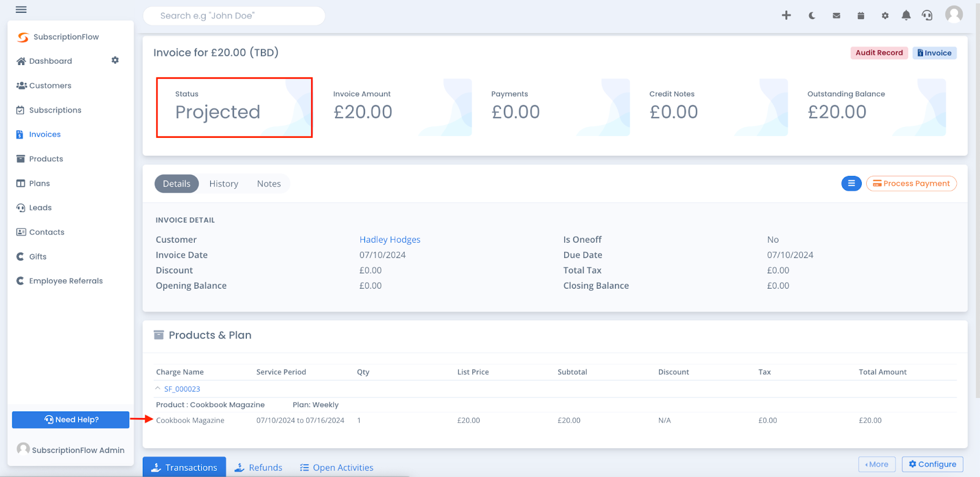This screenshot has height=477, width=980.
Task: Open SubscriptionFlow Admin profile in sidebar
Action: [x=70, y=449]
